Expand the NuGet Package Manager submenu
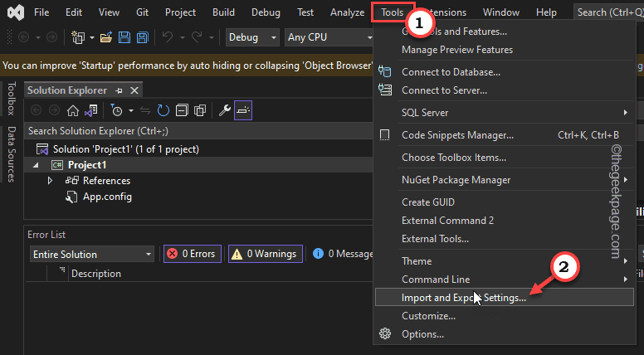This screenshot has height=355, width=644. (x=505, y=180)
